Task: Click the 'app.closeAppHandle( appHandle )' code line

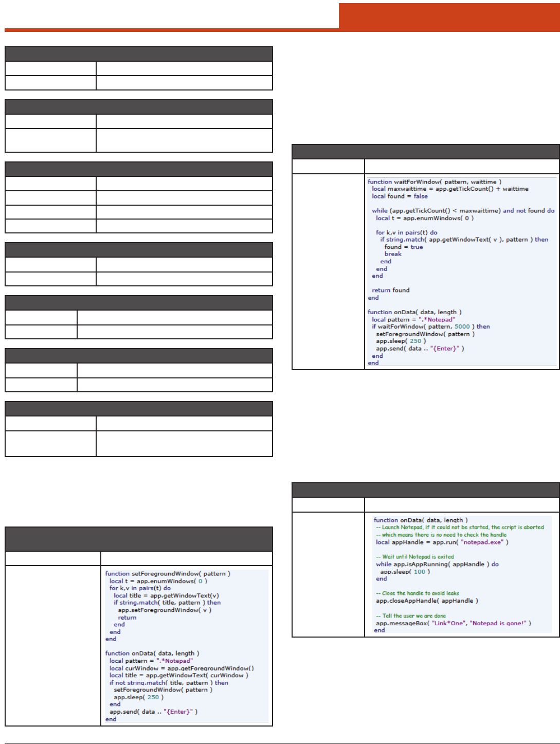Action: (x=427, y=601)
